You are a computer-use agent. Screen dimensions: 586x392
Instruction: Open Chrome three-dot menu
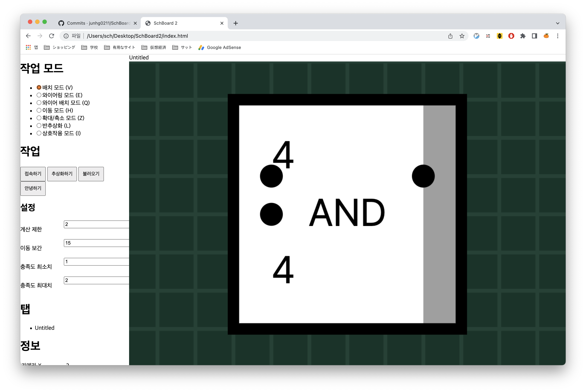coord(558,36)
